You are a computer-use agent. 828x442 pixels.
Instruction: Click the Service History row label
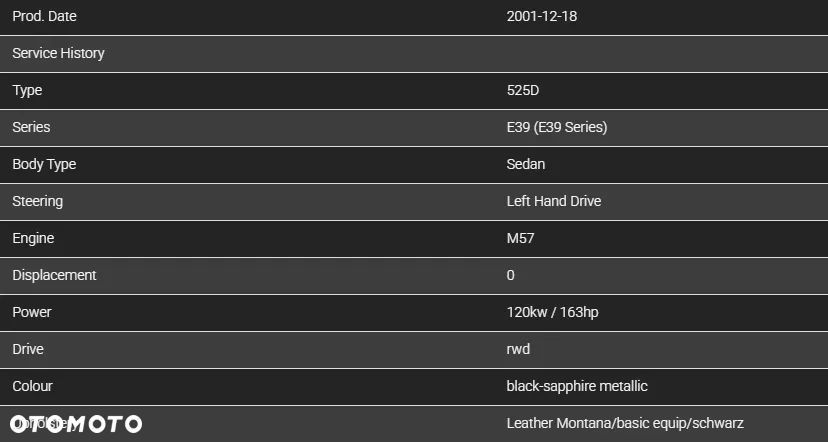[x=58, y=53]
